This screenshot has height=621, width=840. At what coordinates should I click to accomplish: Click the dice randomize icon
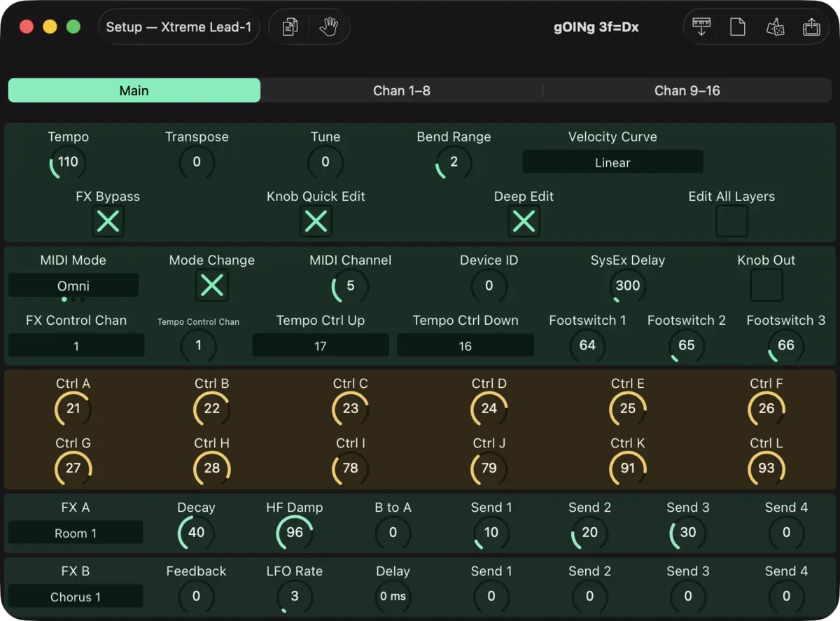[x=775, y=27]
